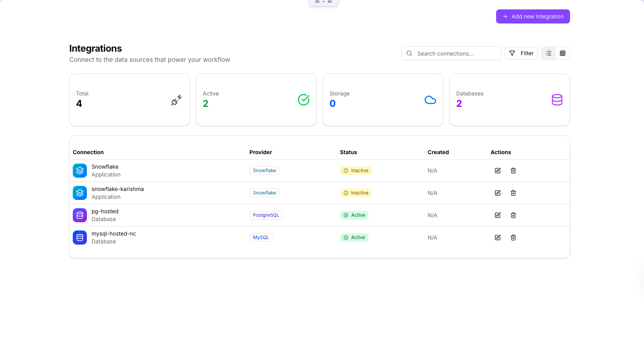
Task: Click the Storage cloud icon
Action: (x=430, y=100)
